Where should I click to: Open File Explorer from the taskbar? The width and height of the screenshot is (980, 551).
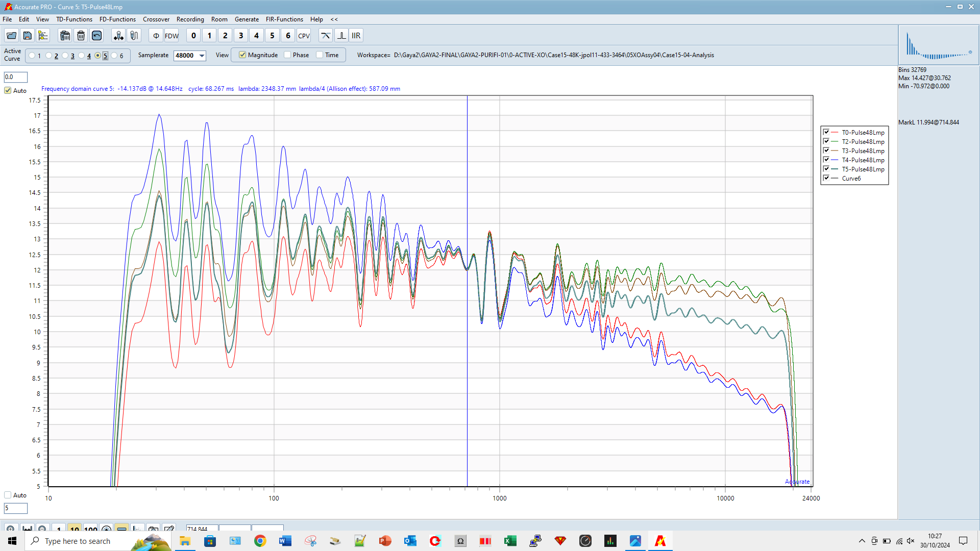185,541
